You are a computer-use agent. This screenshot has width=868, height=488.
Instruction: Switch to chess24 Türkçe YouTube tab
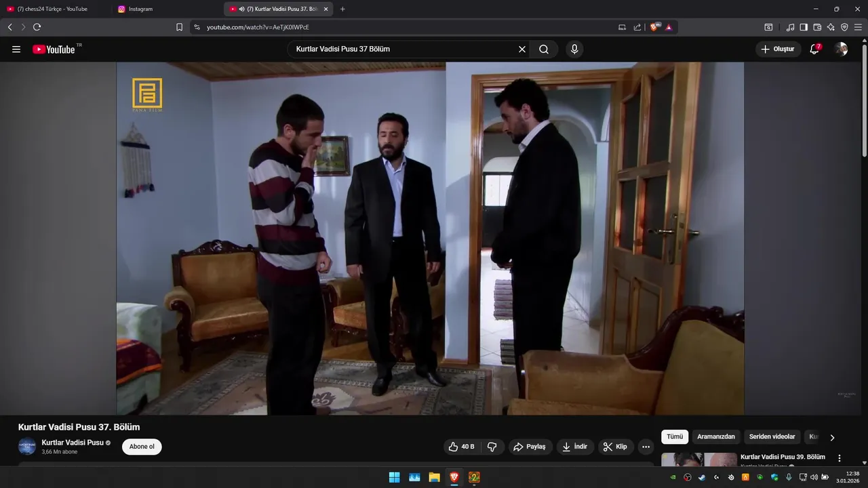click(x=55, y=9)
